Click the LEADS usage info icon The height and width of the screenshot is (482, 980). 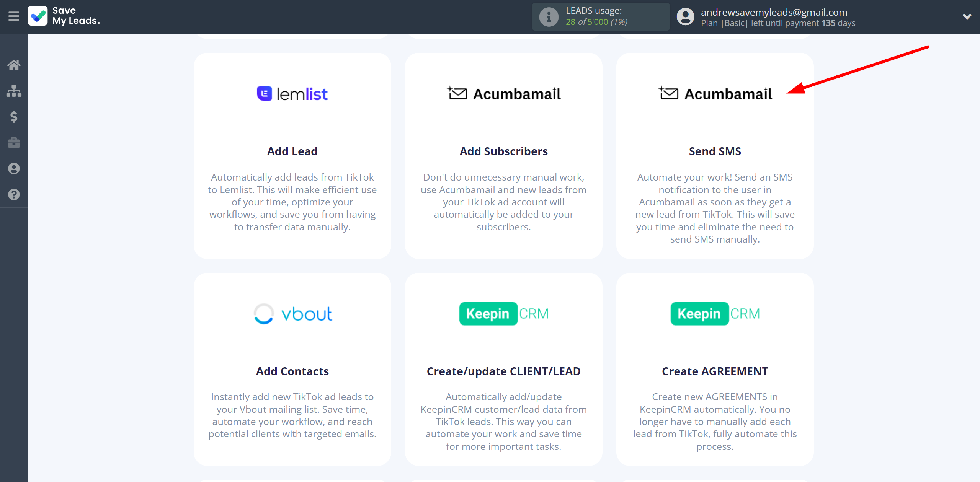tap(549, 17)
